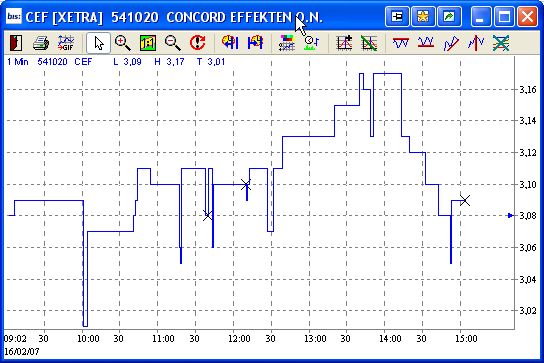Export chart as GIF

pos(66,43)
